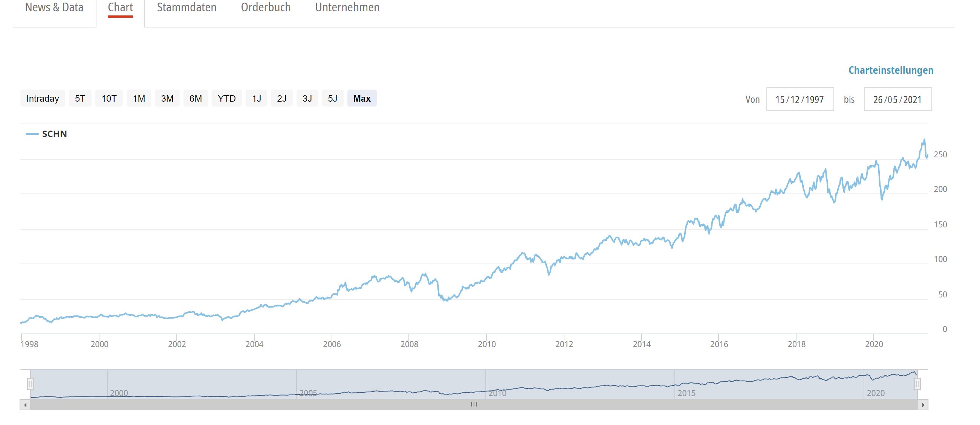Click the left scroll arrow of navigator
Viewport: 980px width, 425px height.
pos(25,405)
